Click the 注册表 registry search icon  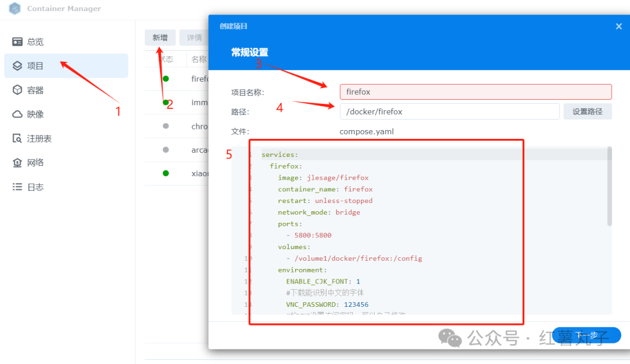[x=17, y=139]
